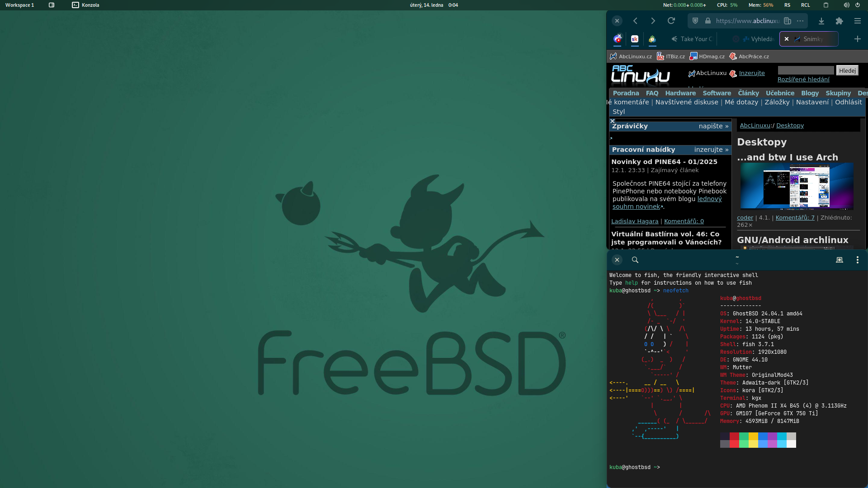Open the Konzola app menu in top bar
Viewport: 868px width, 488px height.
tap(85, 5)
